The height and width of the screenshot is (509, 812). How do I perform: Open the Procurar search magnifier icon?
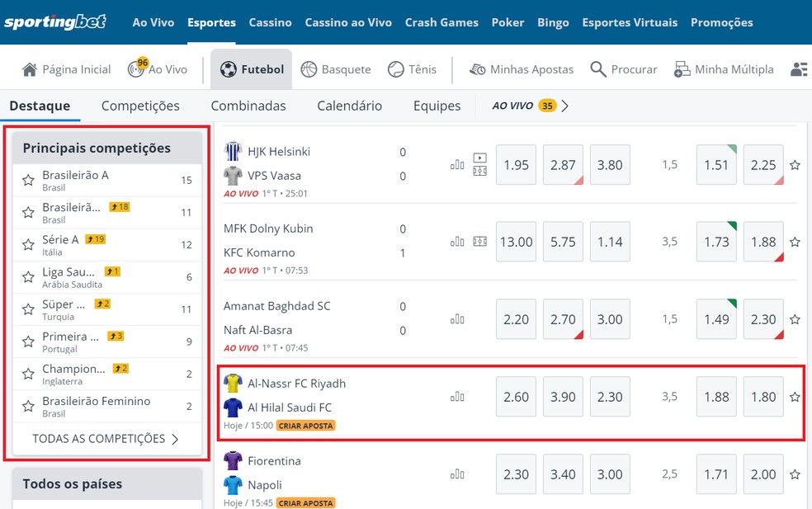pos(598,69)
